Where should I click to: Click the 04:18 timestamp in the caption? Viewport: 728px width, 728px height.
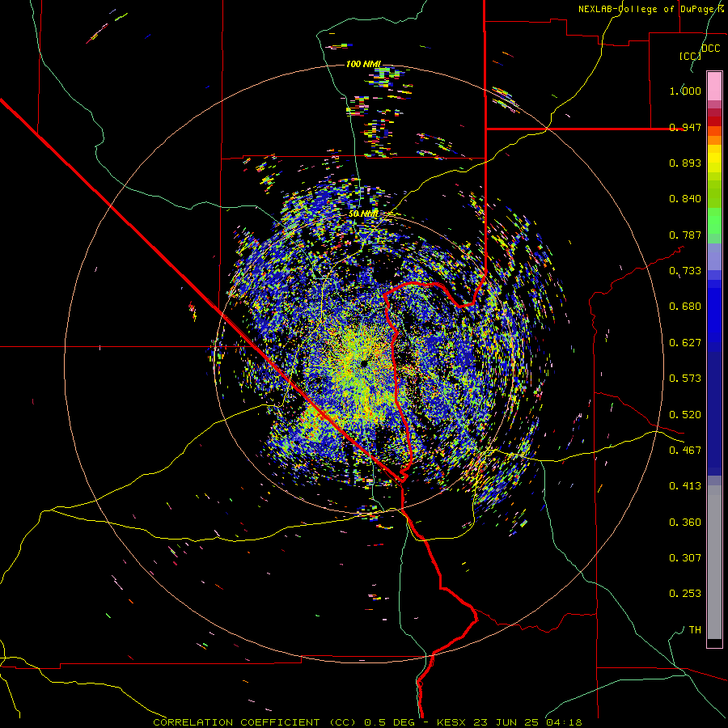(x=564, y=722)
